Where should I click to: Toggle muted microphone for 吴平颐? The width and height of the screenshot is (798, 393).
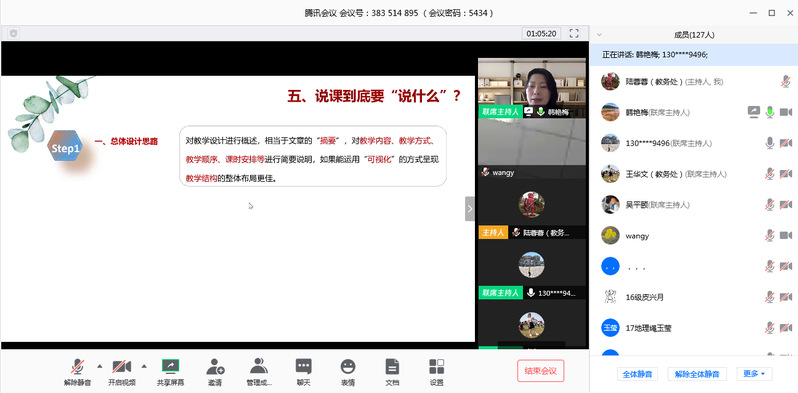(770, 205)
